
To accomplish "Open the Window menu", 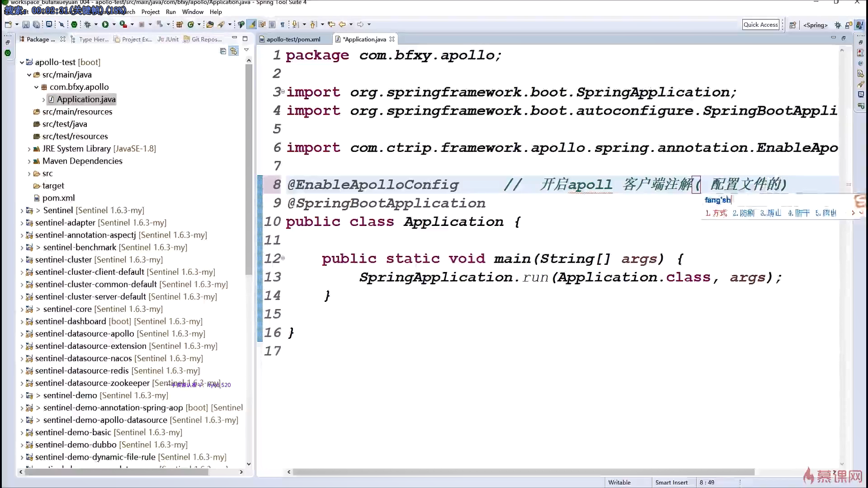I will (x=193, y=12).
